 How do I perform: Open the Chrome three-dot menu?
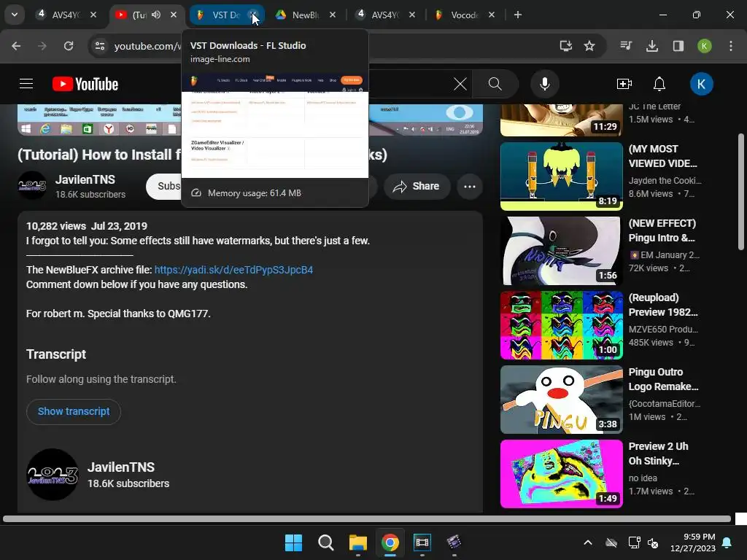731,46
